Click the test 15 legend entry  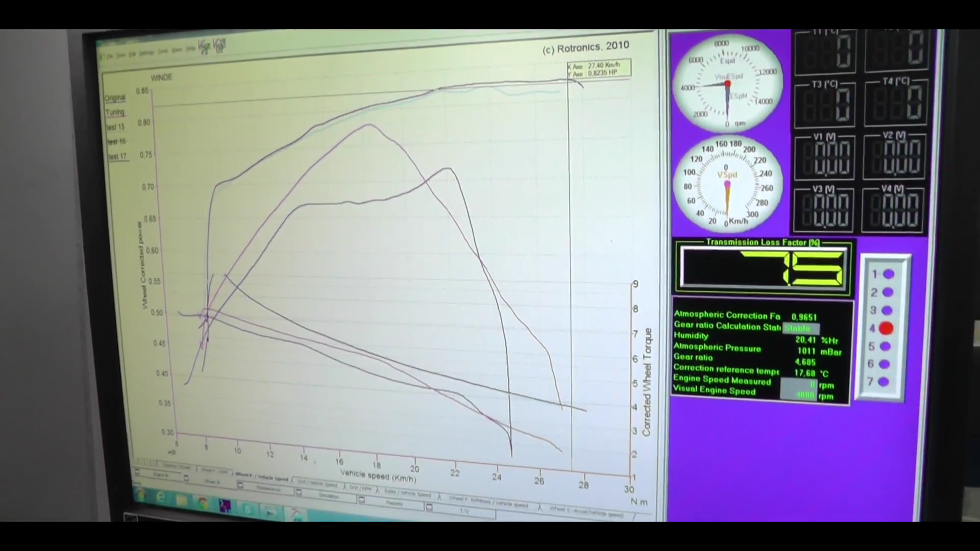(115, 127)
